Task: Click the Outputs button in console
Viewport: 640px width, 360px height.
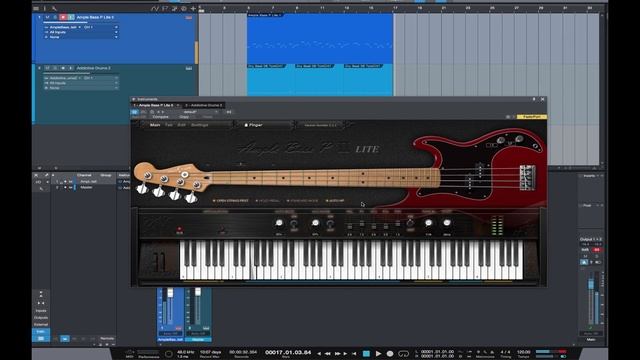Action: point(41,318)
